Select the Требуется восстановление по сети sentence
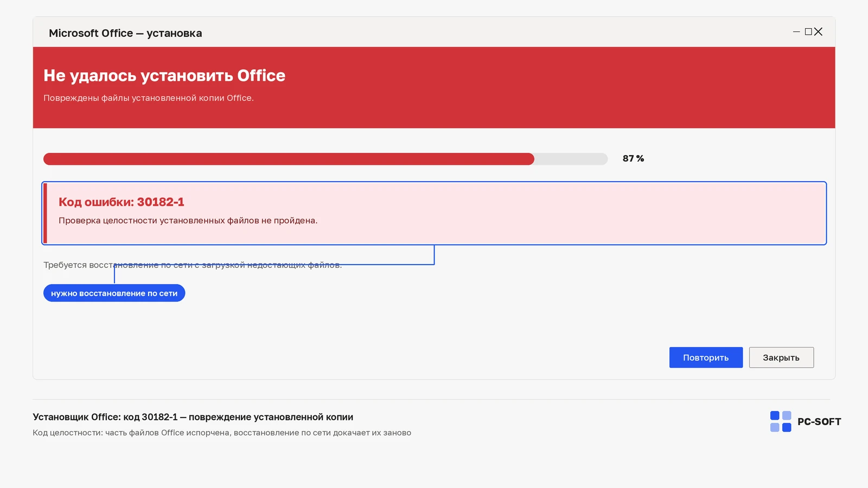This screenshot has height=488, width=868. click(193, 265)
